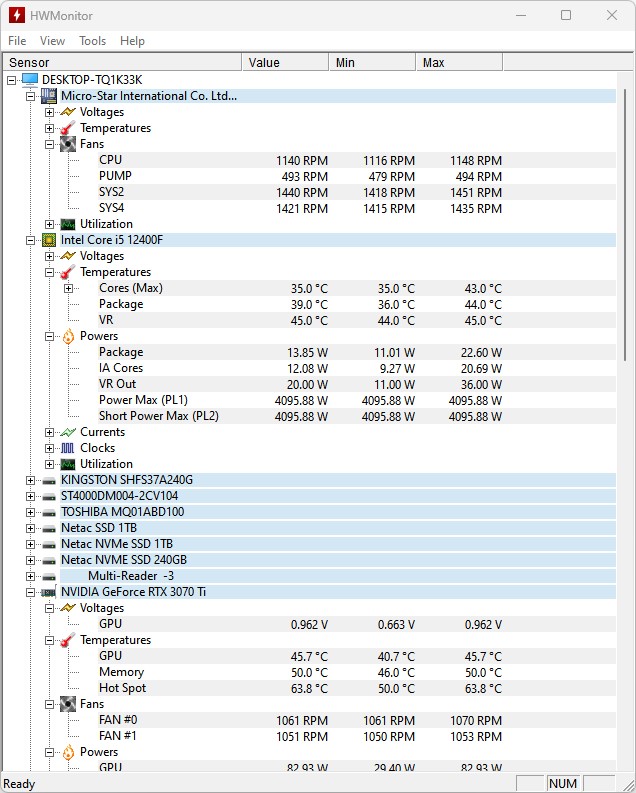Click the KINGSTON SHFS37A240G drive icon

point(49,480)
